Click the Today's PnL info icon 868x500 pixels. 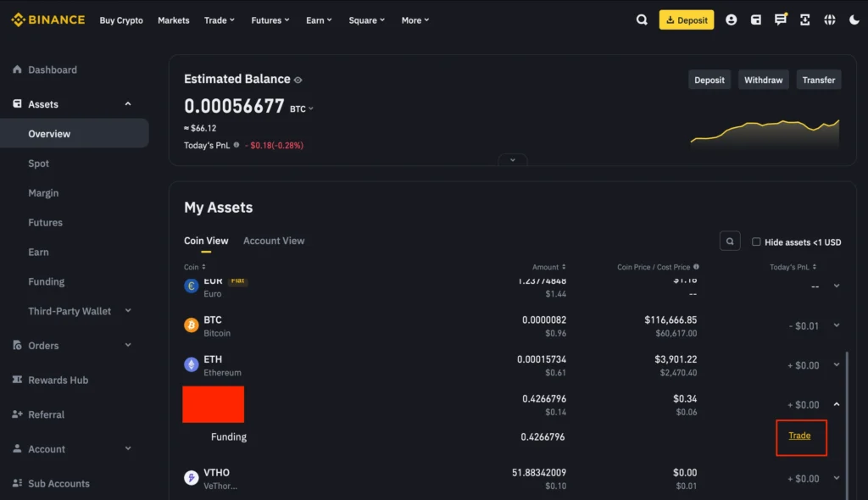236,145
